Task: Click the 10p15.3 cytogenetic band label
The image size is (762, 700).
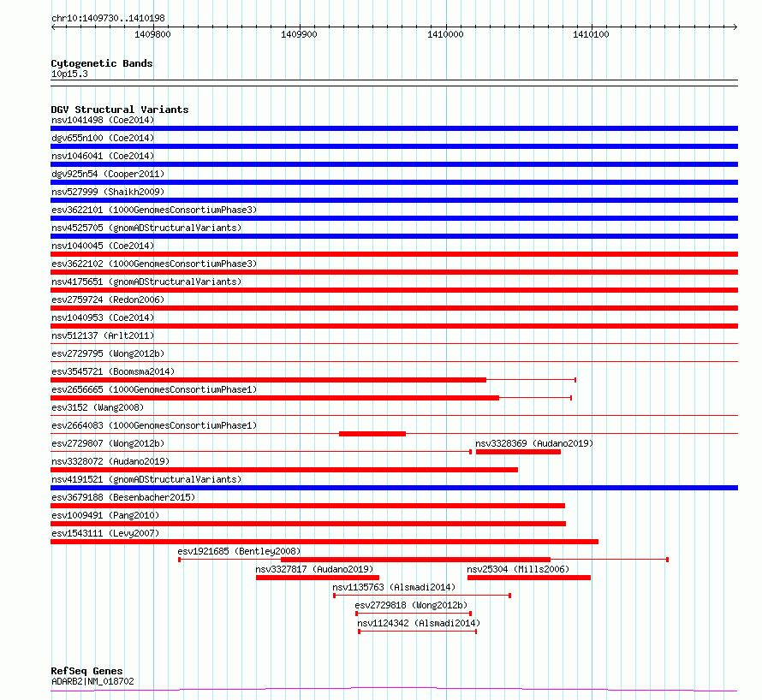Action: pos(69,74)
